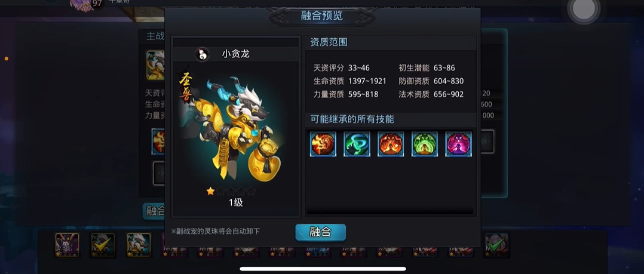The width and height of the screenshot is (644, 274).
Task: Tap the 圣兽 rarity badge
Action: (186, 85)
